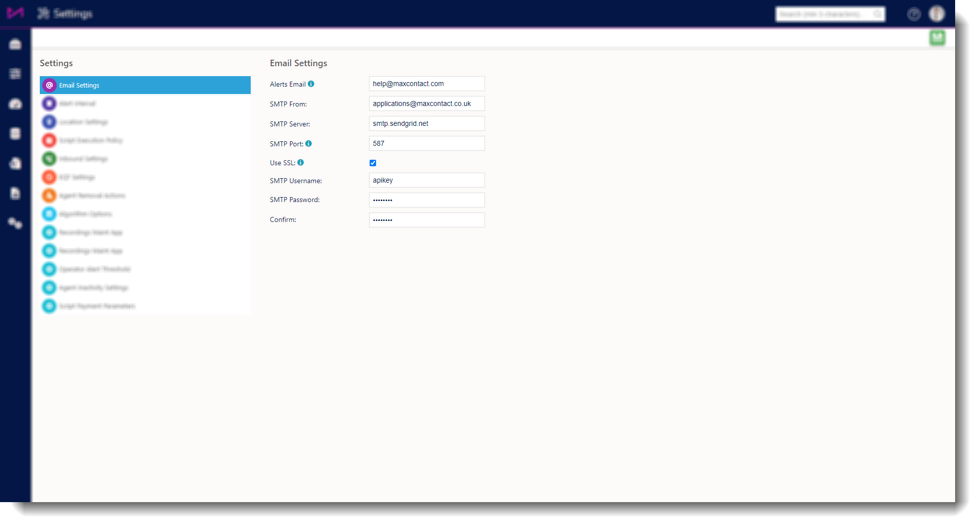Open the user avatar menu

[937, 13]
